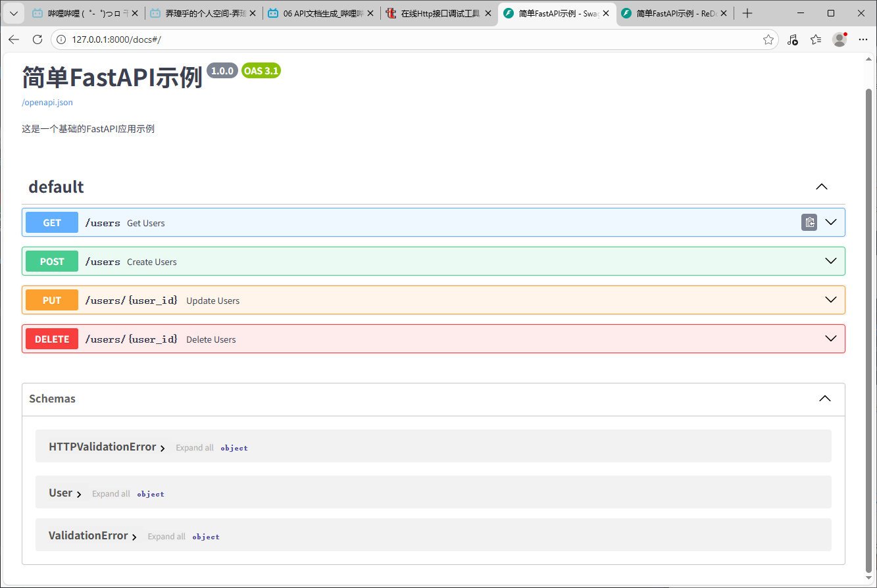877x588 pixels.
Task: Expand the POST /users chevron
Action: point(831,261)
